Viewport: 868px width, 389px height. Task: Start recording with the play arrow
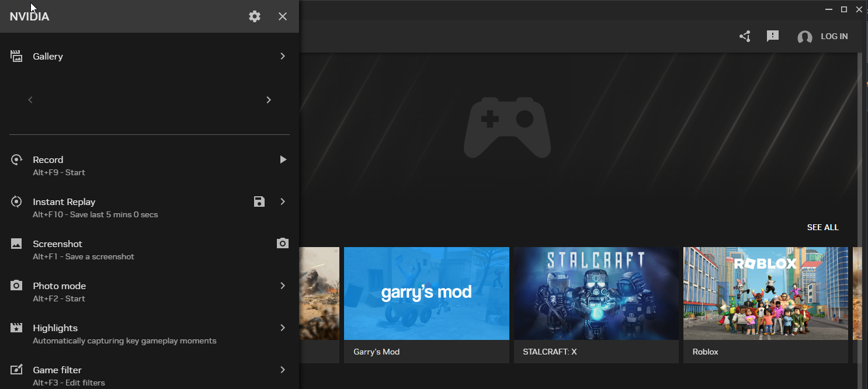(283, 159)
